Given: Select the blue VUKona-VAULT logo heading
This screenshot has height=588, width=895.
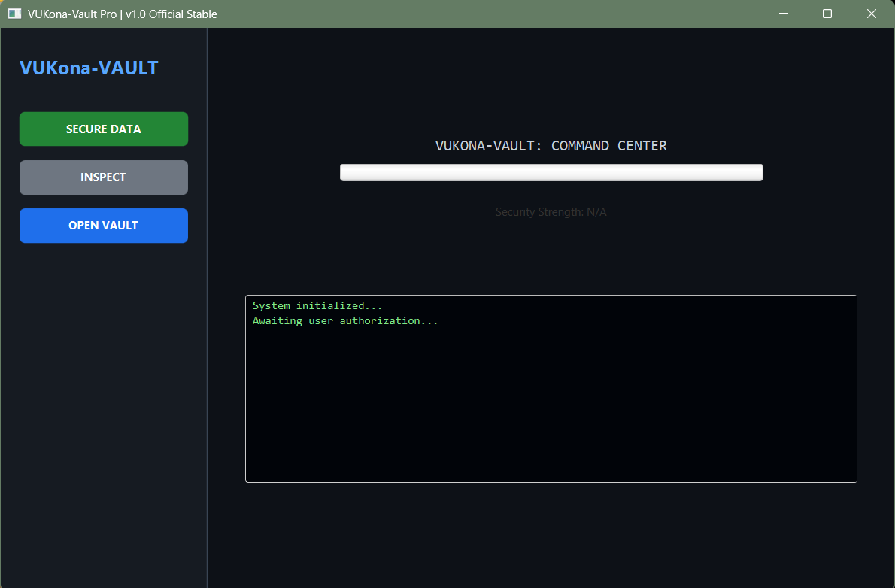Looking at the screenshot, I should [x=89, y=68].
